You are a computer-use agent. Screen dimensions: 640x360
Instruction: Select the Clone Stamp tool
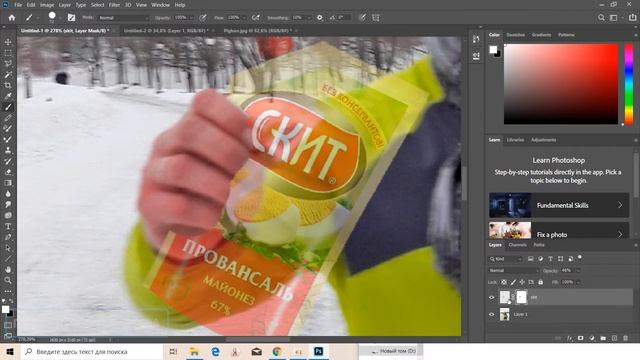point(8,150)
